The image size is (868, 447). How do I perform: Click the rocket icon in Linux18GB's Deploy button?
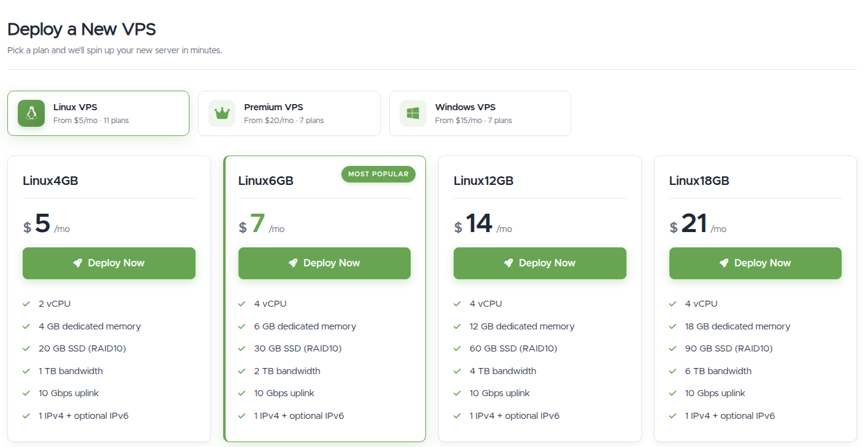[x=724, y=263]
